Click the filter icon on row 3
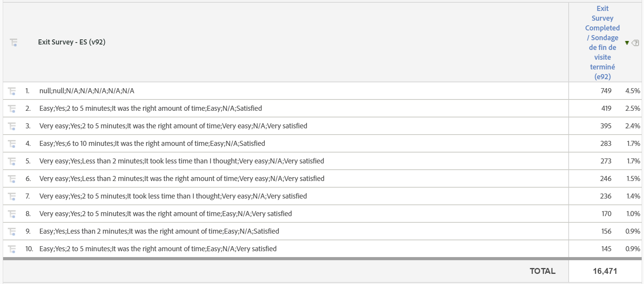Viewport: 644px width, 284px height. (x=14, y=126)
